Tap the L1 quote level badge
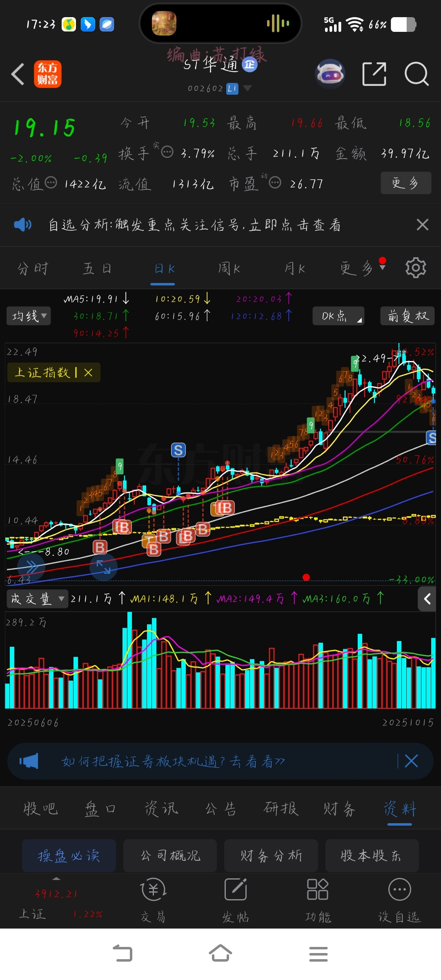Image resolution: width=441 pixels, height=980 pixels. tap(232, 88)
